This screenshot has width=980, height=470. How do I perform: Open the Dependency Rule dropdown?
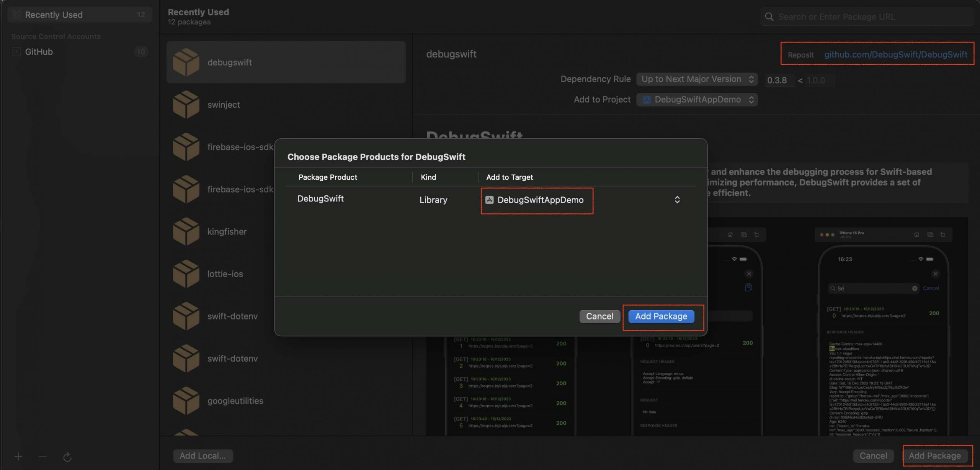point(697,79)
